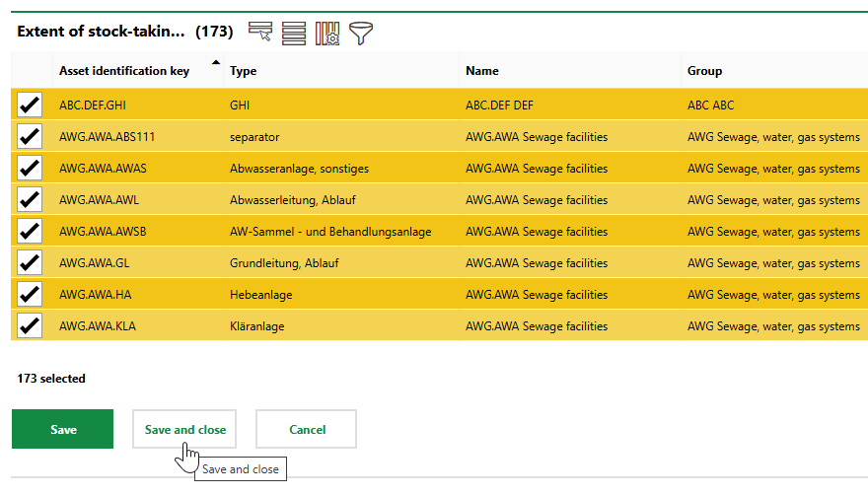
Task: Click the '(173)' record count
Action: click(214, 31)
